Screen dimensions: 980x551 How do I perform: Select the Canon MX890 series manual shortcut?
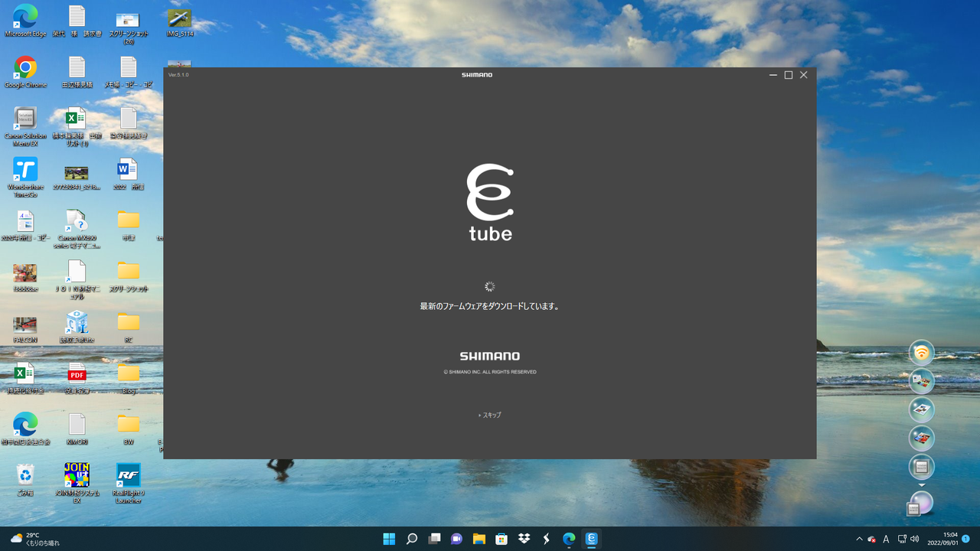77,228
